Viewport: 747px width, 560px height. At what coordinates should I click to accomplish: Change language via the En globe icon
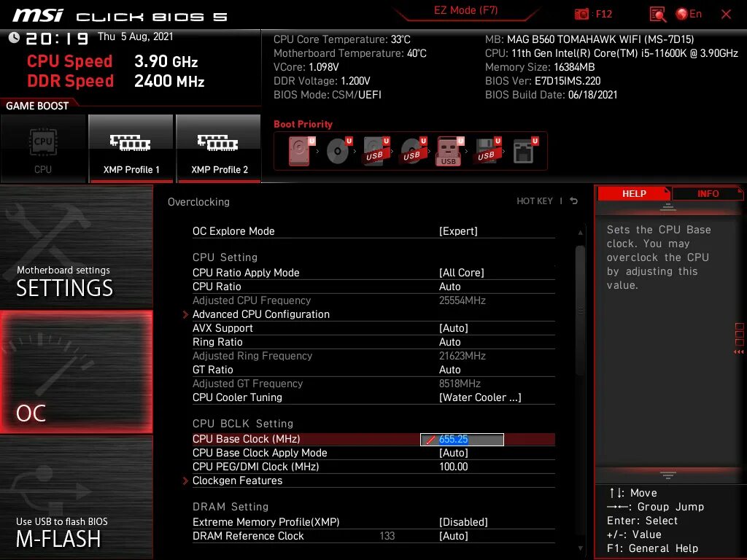click(689, 15)
